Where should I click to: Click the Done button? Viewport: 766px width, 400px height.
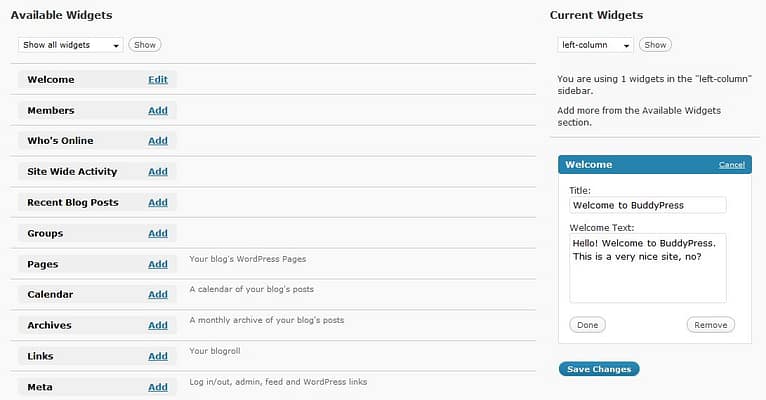[x=587, y=325]
